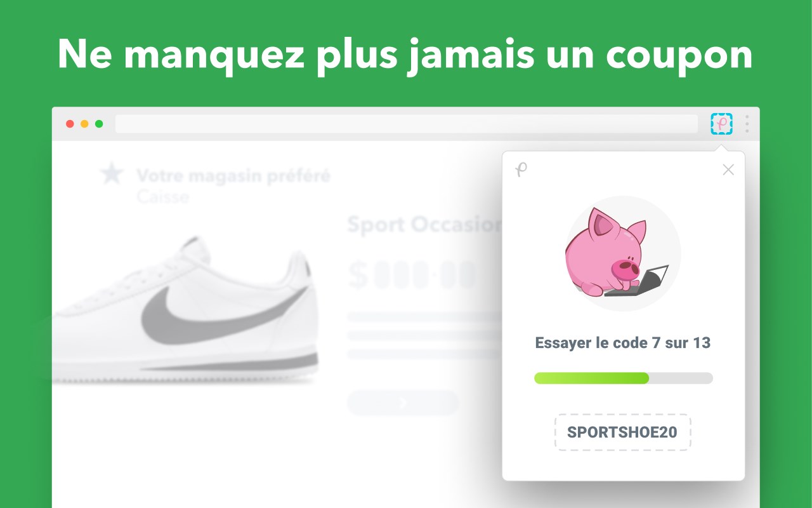This screenshot has width=812, height=508.
Task: Click the browser address bar
Action: coord(406,124)
